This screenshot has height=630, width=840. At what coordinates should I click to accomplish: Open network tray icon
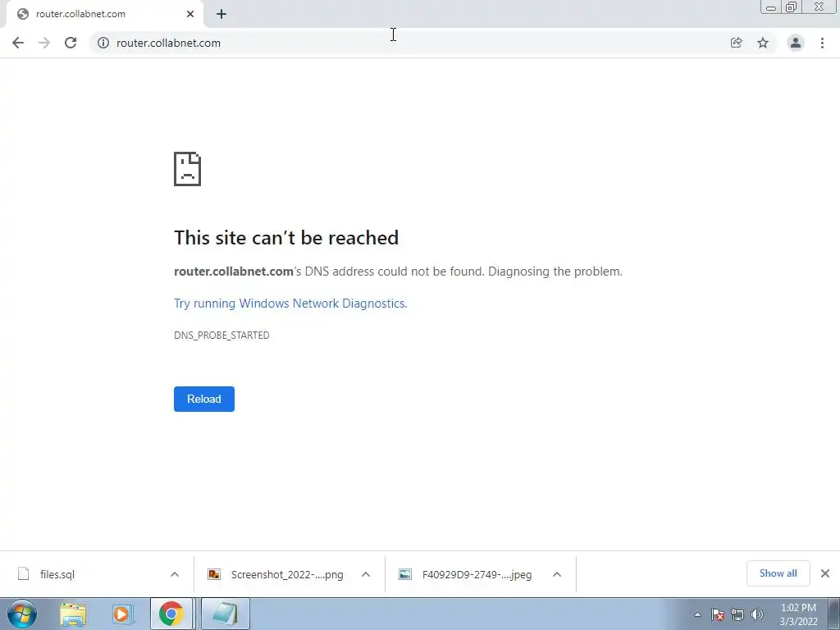(737, 614)
